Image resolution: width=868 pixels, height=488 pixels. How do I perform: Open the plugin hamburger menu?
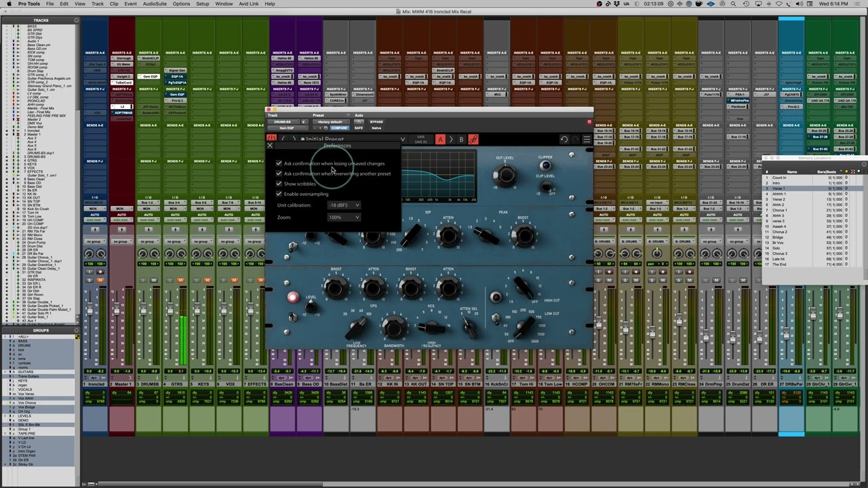tap(587, 140)
